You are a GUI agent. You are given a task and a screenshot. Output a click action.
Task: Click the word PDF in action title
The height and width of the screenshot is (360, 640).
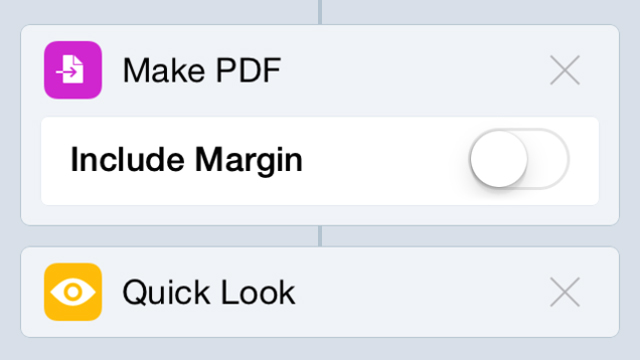click(x=248, y=71)
